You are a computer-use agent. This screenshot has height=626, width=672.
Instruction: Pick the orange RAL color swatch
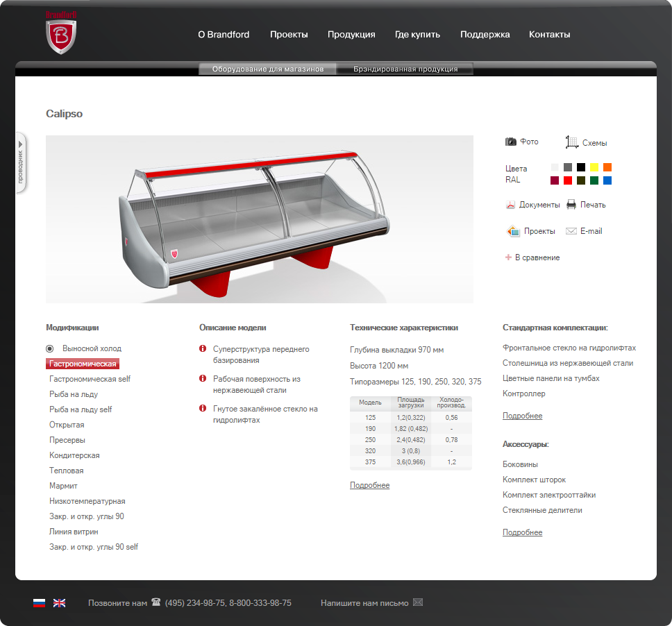(x=607, y=167)
